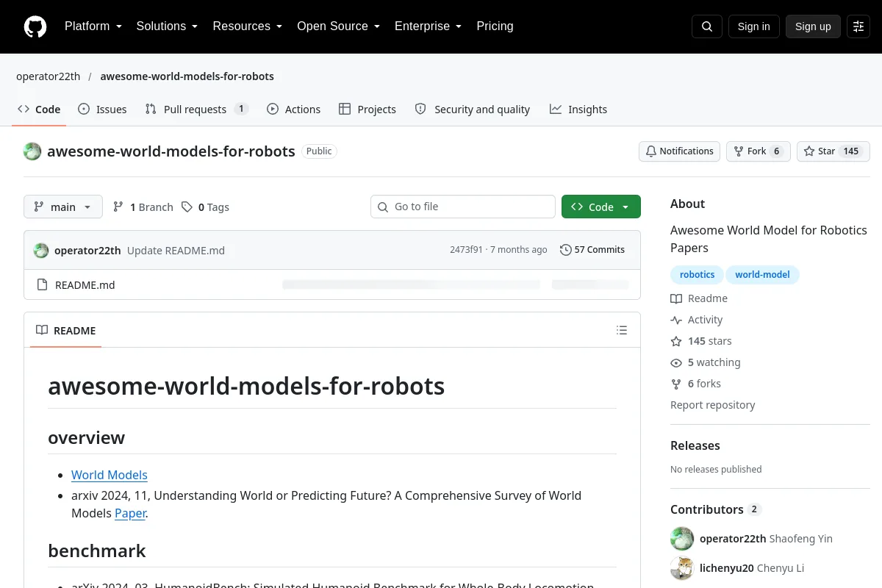Image resolution: width=882 pixels, height=588 pixels.
Task: Focus the Go to file search field
Action: pyautogui.click(x=463, y=207)
